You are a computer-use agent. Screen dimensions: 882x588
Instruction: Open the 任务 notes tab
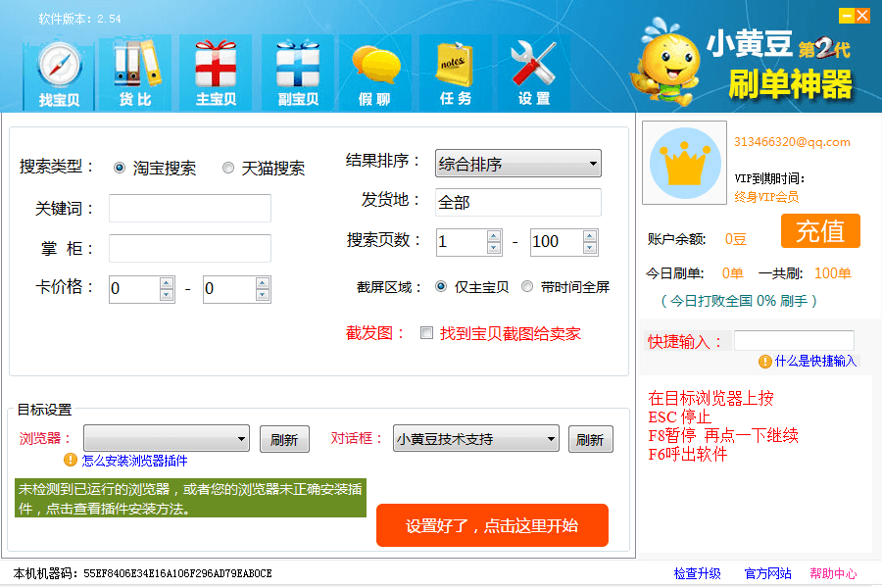coord(456,73)
